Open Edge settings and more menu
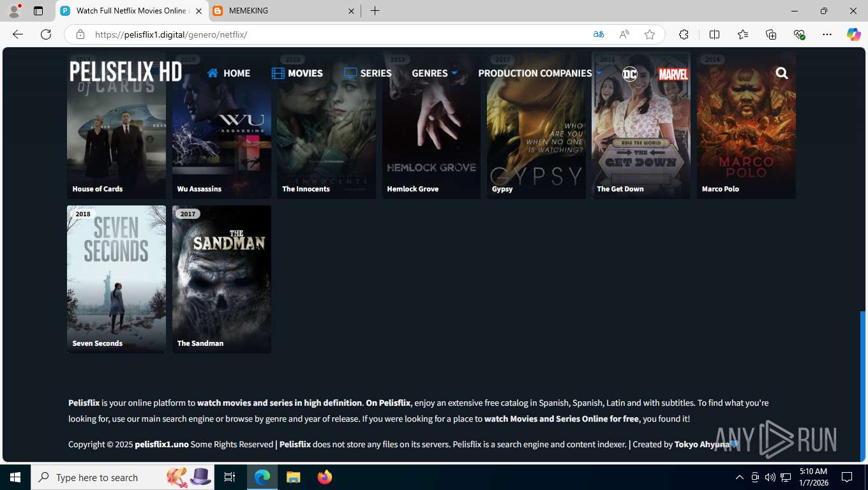This screenshot has width=868, height=490. pyautogui.click(x=827, y=34)
